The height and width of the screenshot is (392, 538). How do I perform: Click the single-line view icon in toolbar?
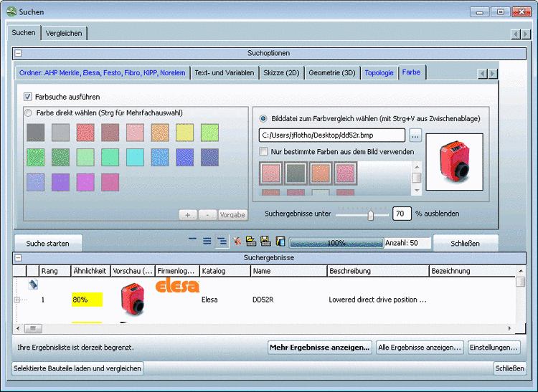coord(192,239)
